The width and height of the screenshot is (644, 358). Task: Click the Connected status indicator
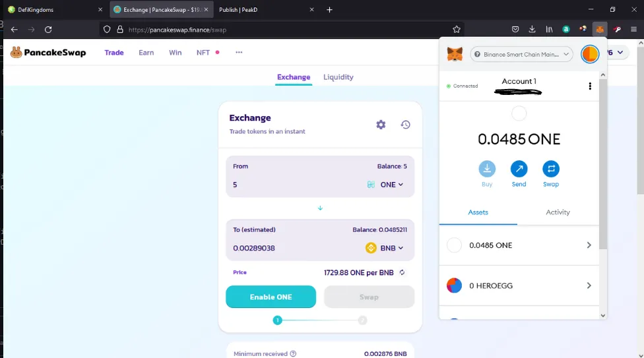[x=462, y=86]
